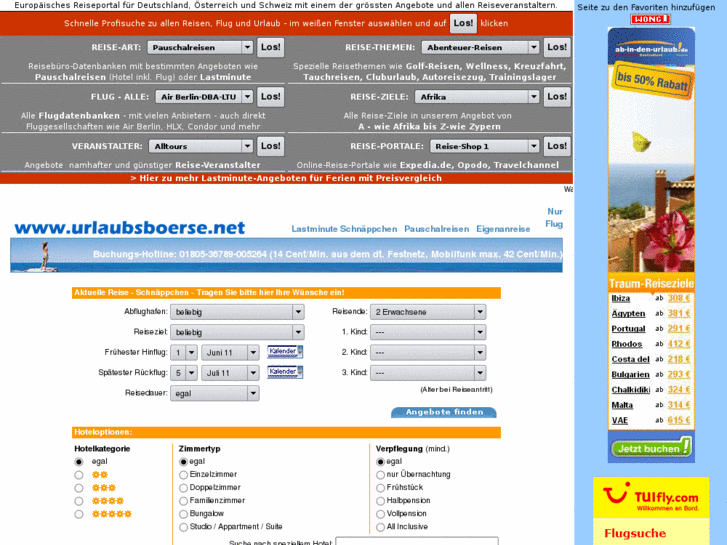Click the Angebote finden button
This screenshot has width=727, height=545.
[444, 412]
